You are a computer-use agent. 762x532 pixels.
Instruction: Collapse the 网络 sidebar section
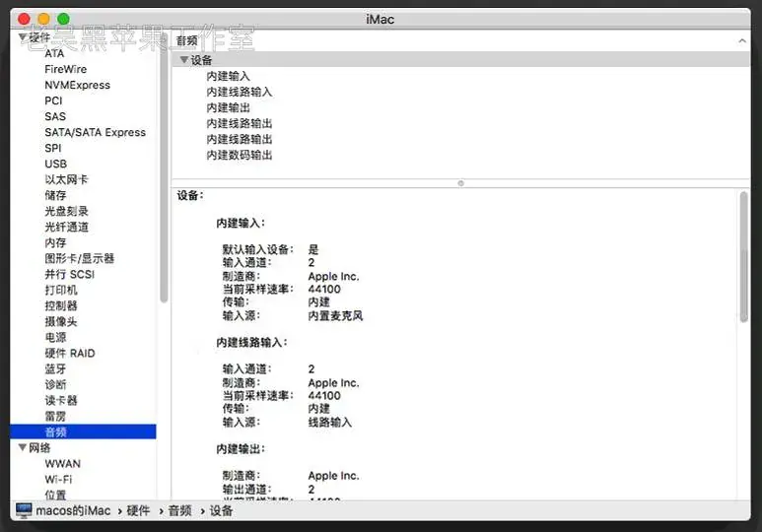coord(23,447)
